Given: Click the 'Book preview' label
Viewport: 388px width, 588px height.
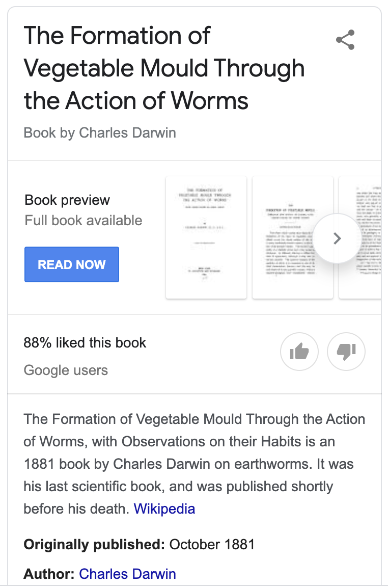Looking at the screenshot, I should click(x=67, y=200).
